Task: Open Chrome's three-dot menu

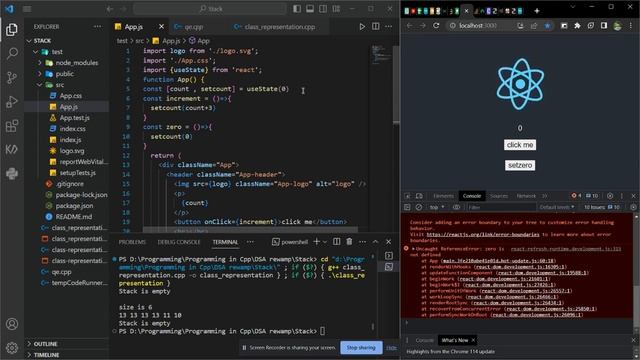Action: pyautogui.click(x=631, y=26)
